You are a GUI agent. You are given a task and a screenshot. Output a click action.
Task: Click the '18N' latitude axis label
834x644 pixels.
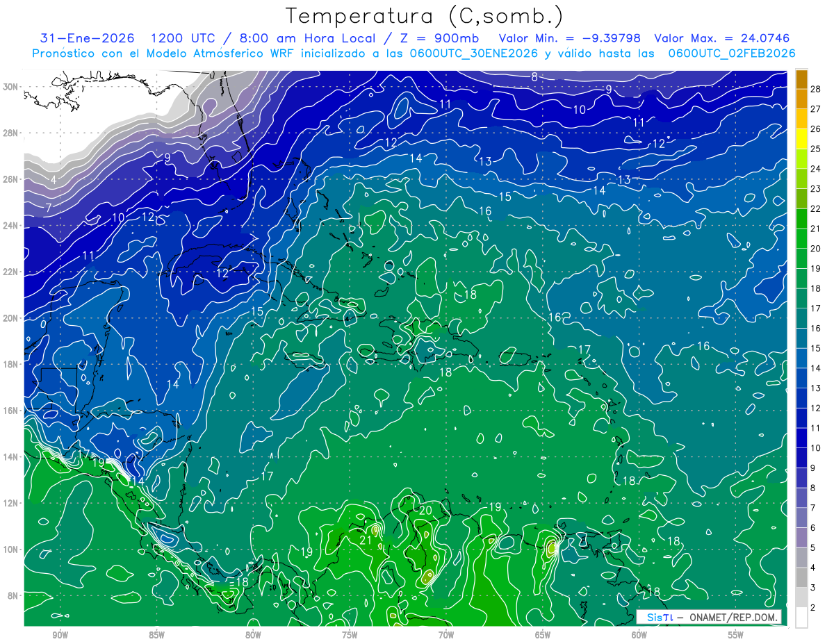10,364
